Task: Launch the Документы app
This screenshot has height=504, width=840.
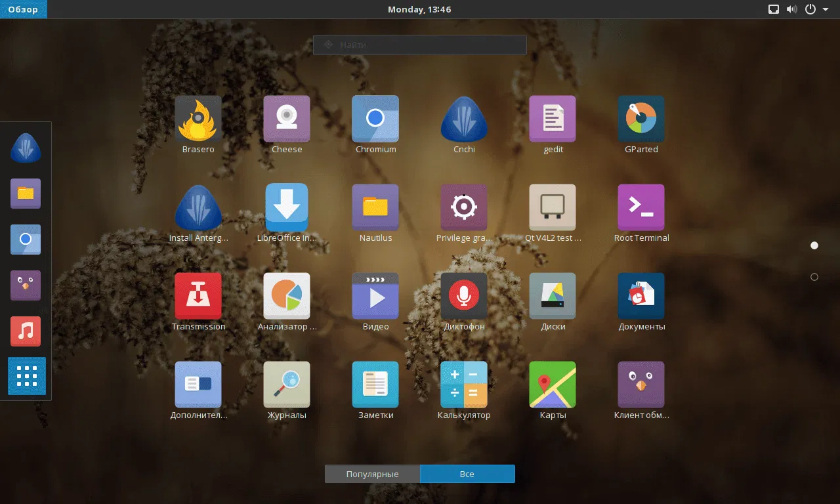Action: click(641, 296)
